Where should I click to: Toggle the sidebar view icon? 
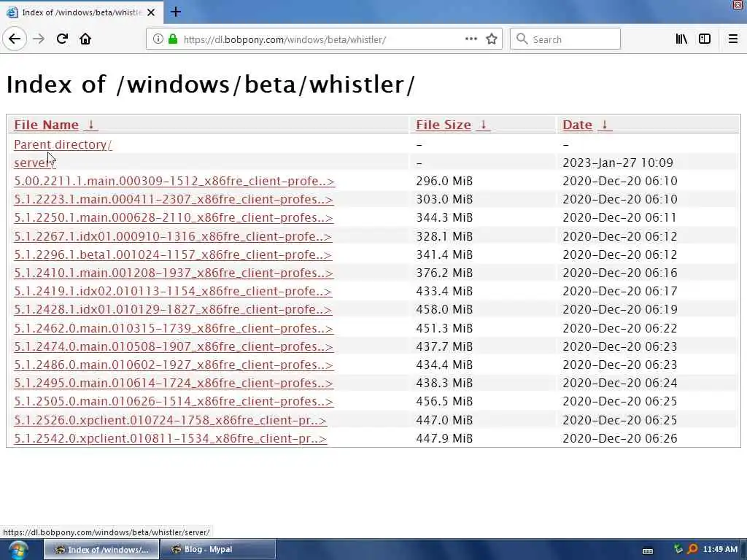(x=705, y=39)
